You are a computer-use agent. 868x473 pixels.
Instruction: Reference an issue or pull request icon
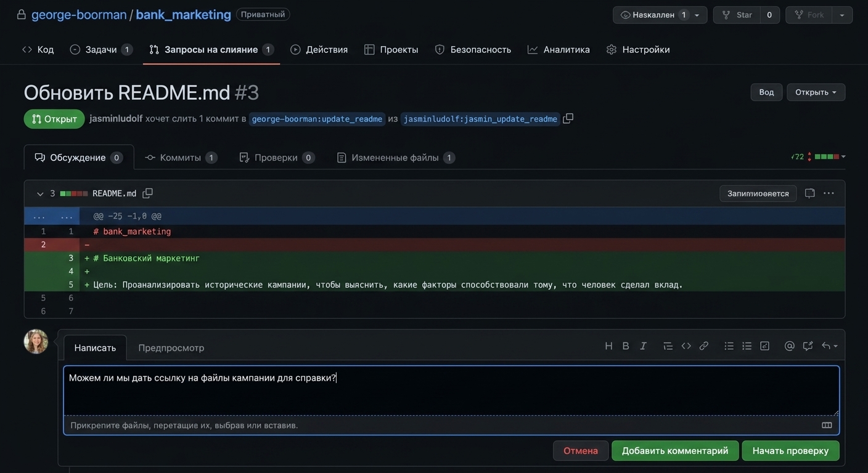coord(808,346)
